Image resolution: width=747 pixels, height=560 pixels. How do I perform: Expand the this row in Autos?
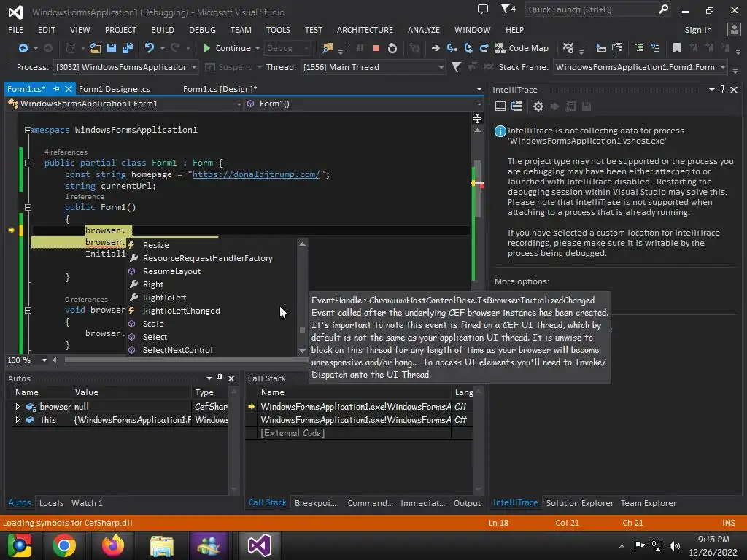point(18,420)
